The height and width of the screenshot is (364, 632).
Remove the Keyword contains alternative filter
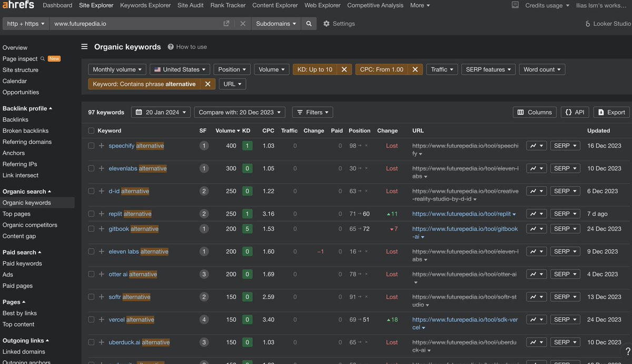coord(208,84)
